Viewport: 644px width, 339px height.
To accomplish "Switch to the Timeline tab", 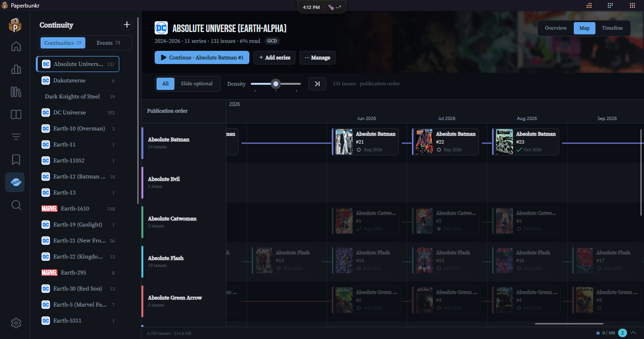I will 612,28.
